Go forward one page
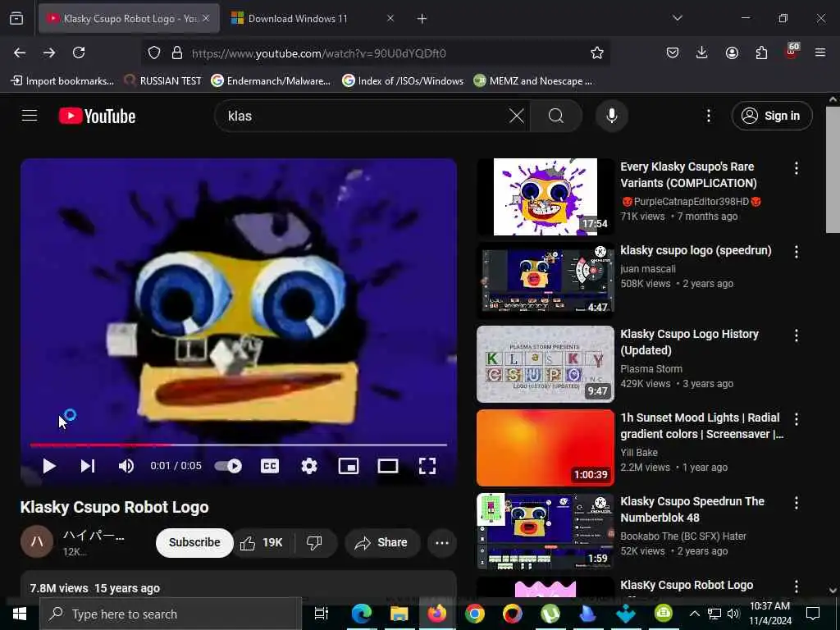This screenshot has width=840, height=630. pos(49,52)
